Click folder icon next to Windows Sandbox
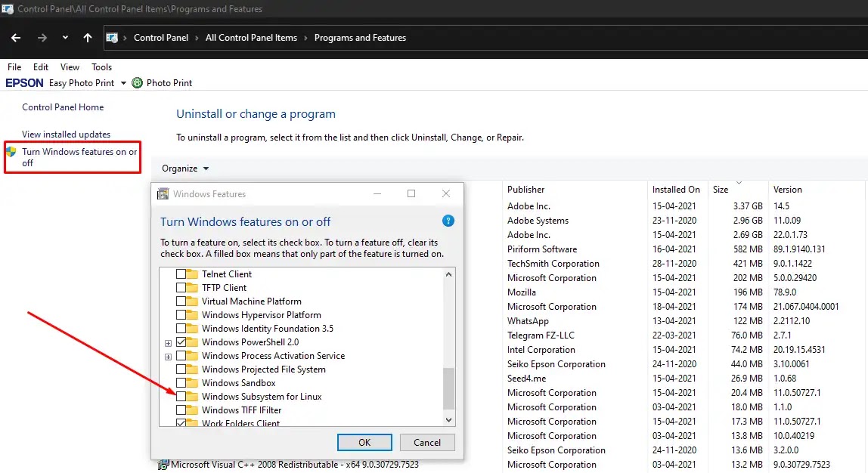 tap(192, 383)
